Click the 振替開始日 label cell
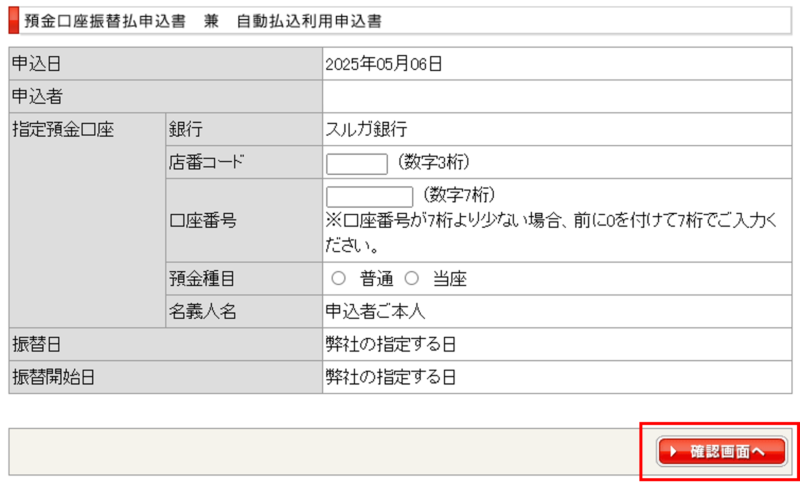This screenshot has height=483, width=800. [x=51, y=377]
